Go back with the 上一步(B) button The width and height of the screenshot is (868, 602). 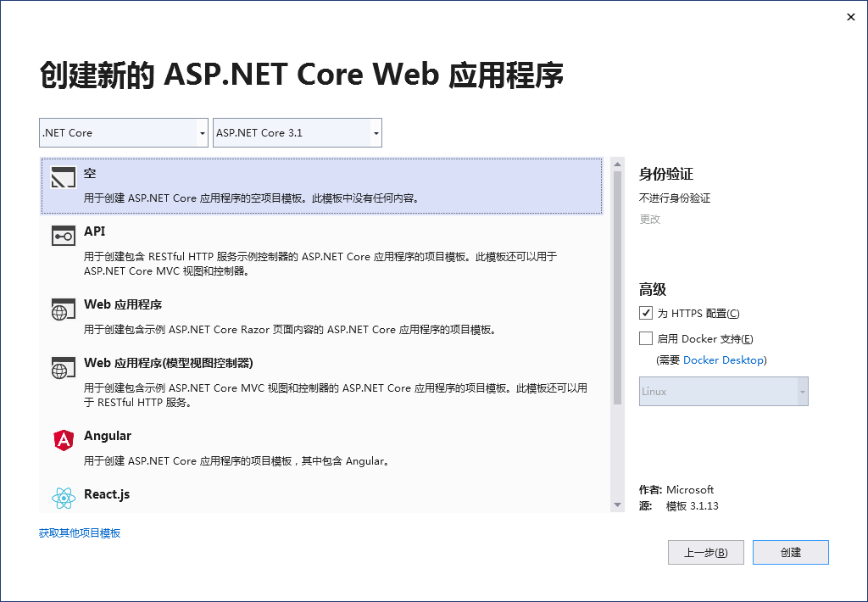click(706, 552)
